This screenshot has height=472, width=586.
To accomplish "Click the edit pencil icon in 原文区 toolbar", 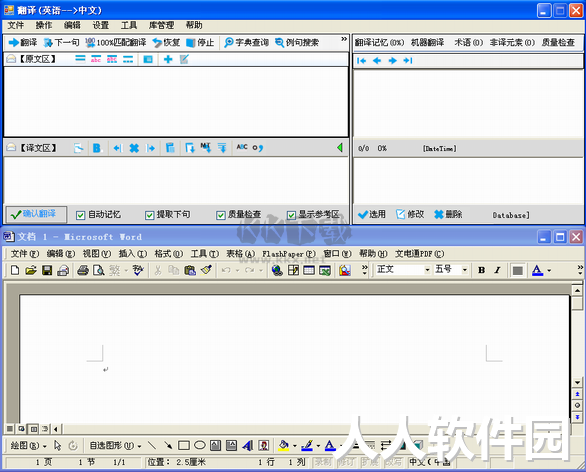I will click(x=184, y=59).
